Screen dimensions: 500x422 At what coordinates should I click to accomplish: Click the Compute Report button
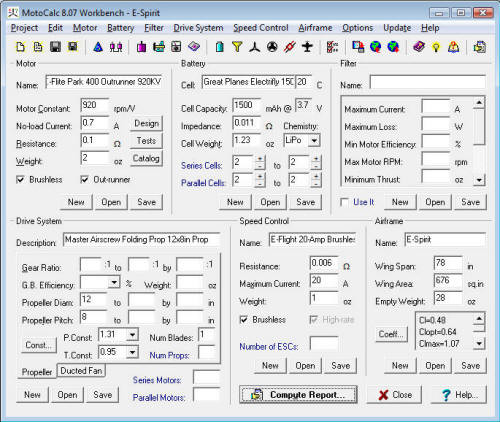click(x=298, y=395)
